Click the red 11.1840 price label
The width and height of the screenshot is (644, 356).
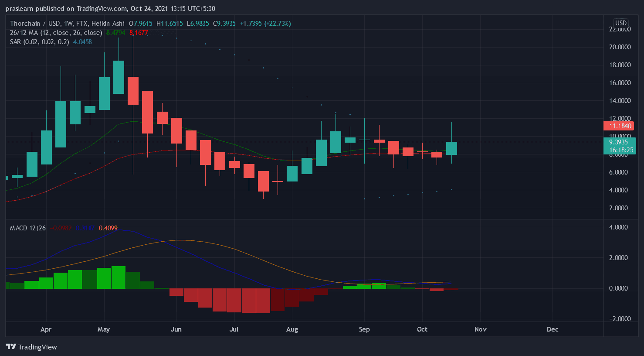click(x=620, y=126)
